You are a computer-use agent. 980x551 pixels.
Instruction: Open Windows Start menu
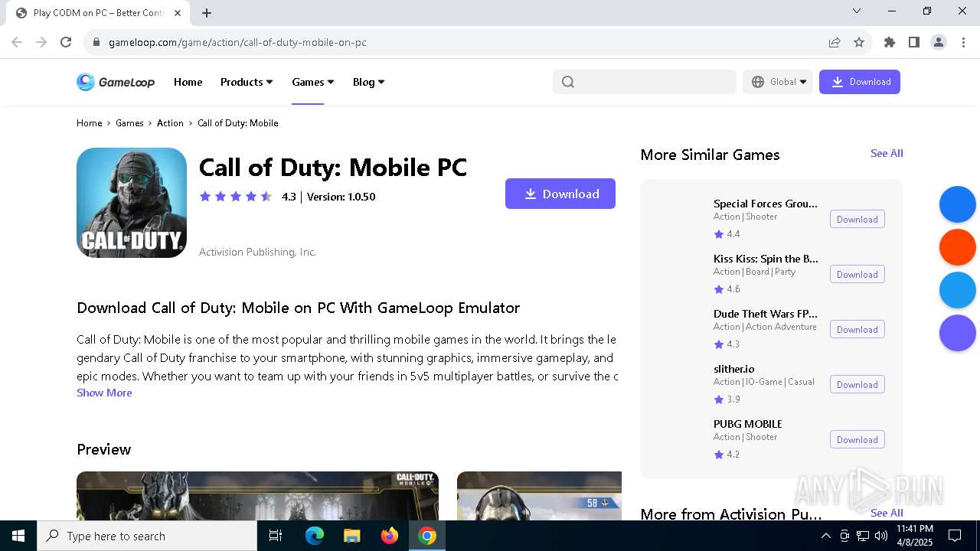coord(18,536)
